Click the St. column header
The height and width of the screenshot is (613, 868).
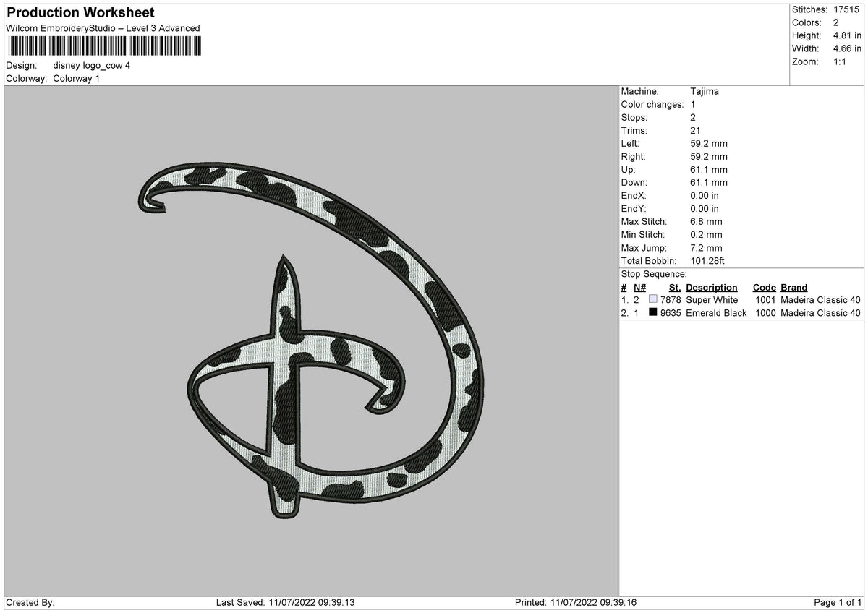[675, 287]
